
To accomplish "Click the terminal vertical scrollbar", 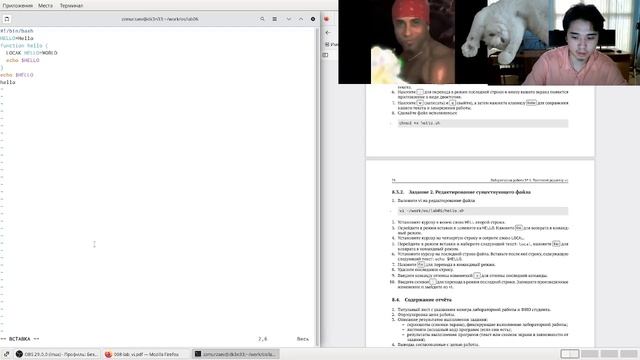I will (x=317, y=186).
